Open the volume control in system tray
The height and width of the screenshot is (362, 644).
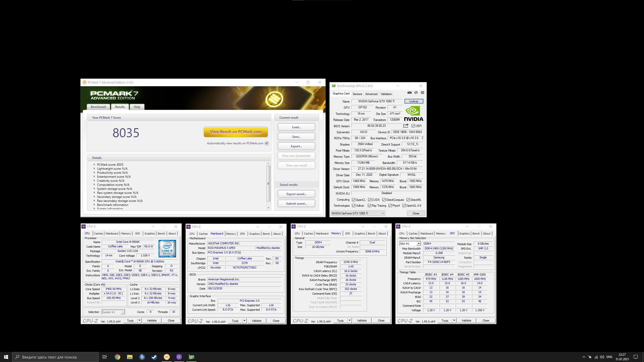click(x=602, y=357)
